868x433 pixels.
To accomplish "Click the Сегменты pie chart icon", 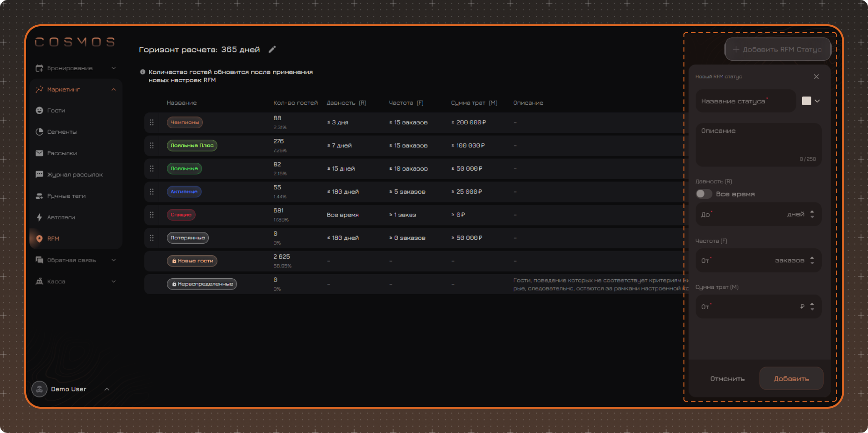I will [39, 132].
